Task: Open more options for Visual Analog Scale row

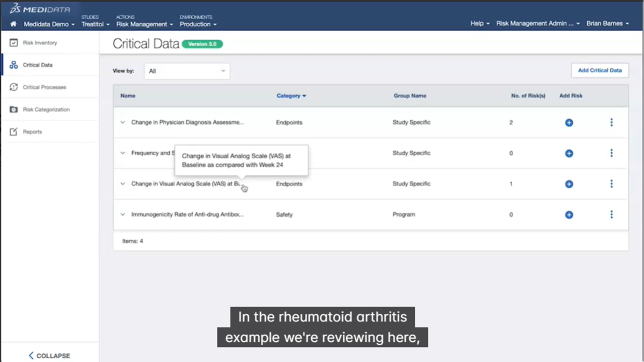Action: 611,184
